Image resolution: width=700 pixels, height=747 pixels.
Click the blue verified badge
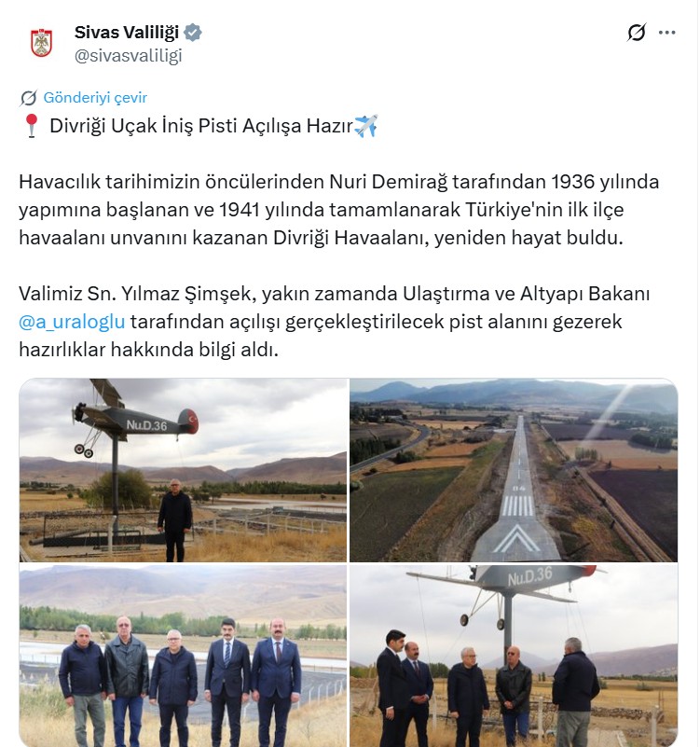tap(192, 33)
